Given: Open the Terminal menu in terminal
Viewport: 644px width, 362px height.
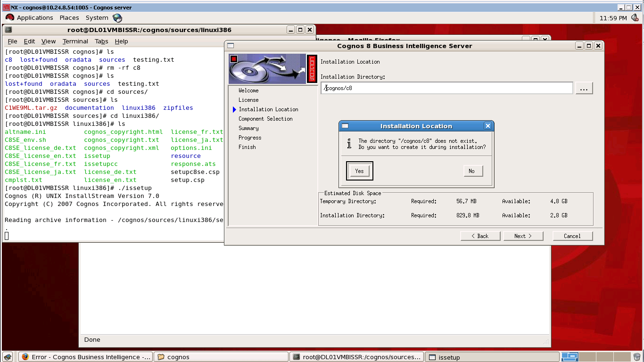Looking at the screenshot, I should (75, 41).
